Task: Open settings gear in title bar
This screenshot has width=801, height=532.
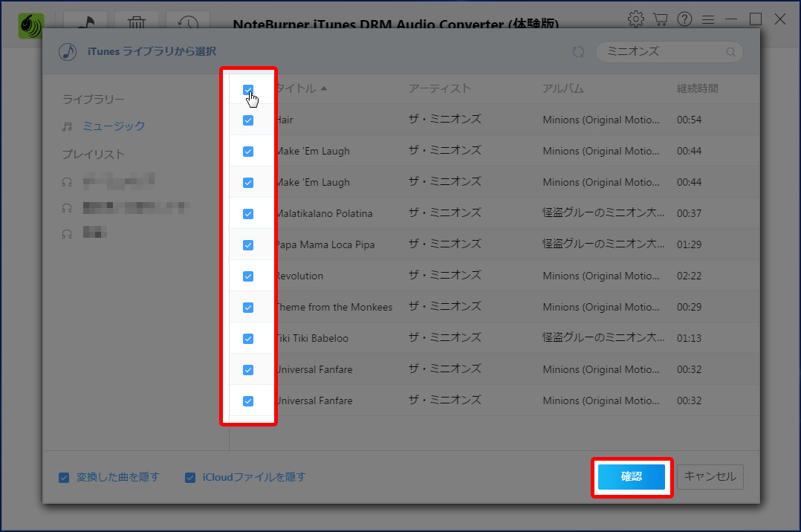Action: click(x=635, y=19)
